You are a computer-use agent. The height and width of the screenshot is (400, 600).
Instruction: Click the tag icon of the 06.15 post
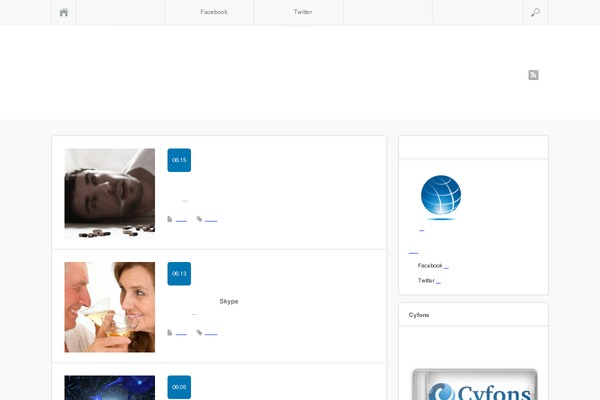pyautogui.click(x=199, y=219)
